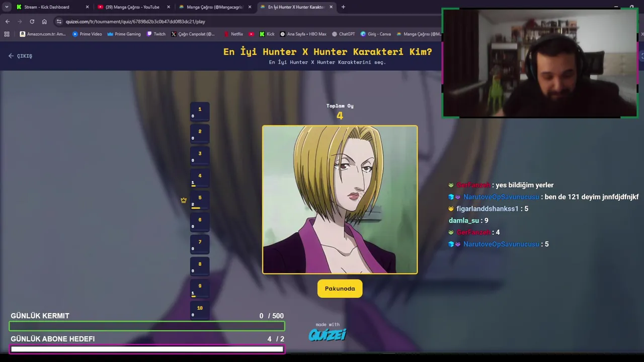
Task: Click the Pakunoda character image
Action: 340,200
